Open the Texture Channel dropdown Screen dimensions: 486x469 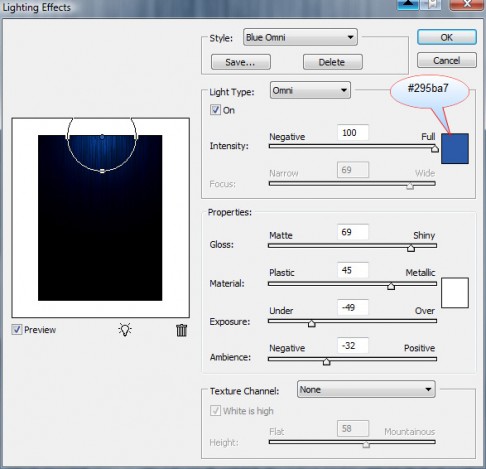click(366, 389)
